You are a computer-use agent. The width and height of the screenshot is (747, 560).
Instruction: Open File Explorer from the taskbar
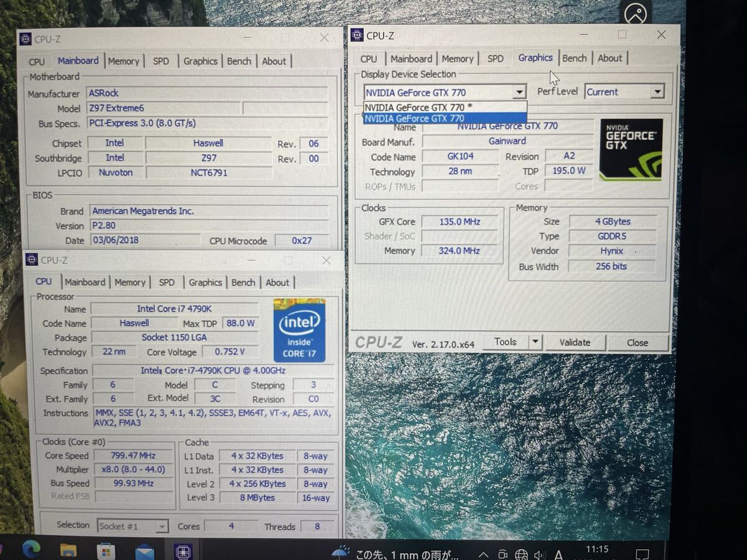[68, 550]
